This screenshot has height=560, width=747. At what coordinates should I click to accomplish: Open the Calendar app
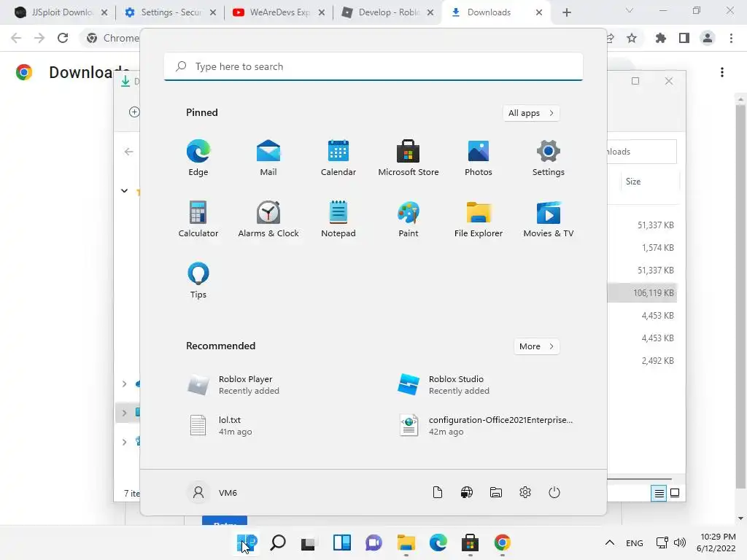[338, 157]
